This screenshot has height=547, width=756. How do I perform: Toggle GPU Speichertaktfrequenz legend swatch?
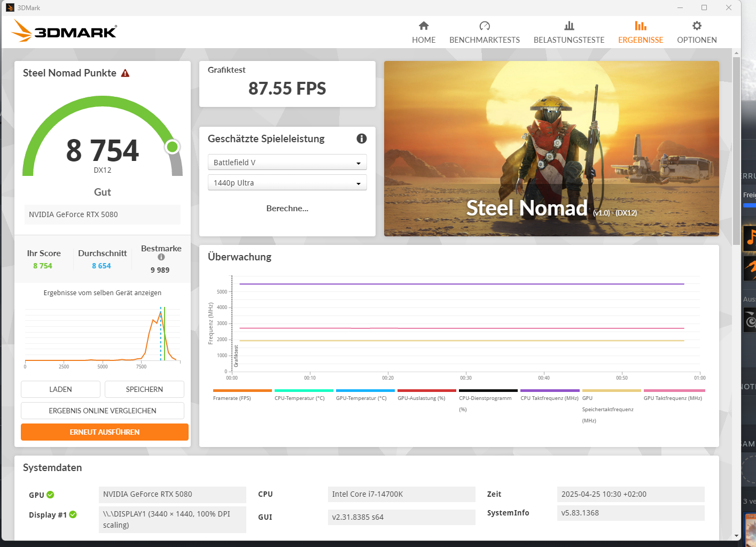point(612,390)
